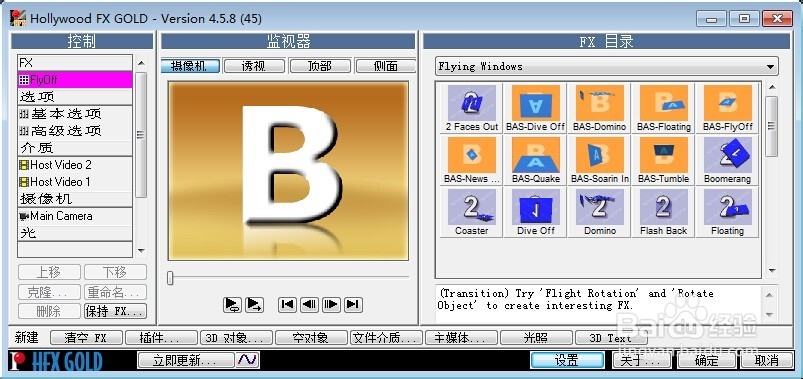Select the 2 Faces Out effect thumbnail

point(472,108)
